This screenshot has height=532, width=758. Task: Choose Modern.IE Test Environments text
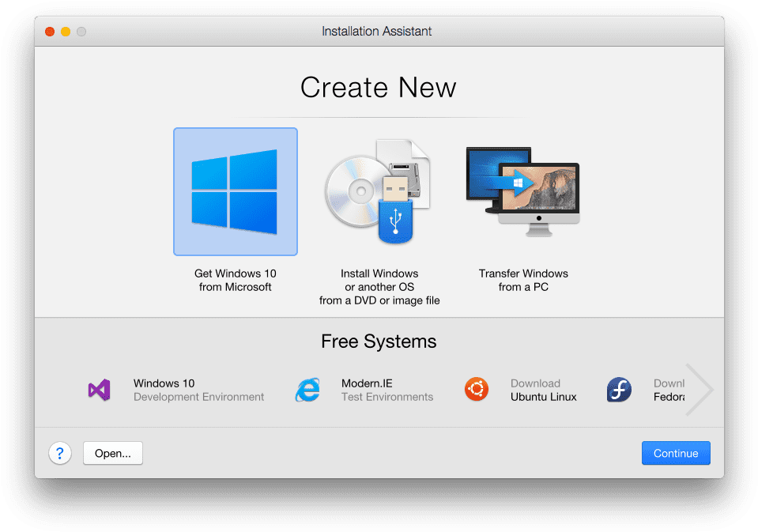point(387,390)
